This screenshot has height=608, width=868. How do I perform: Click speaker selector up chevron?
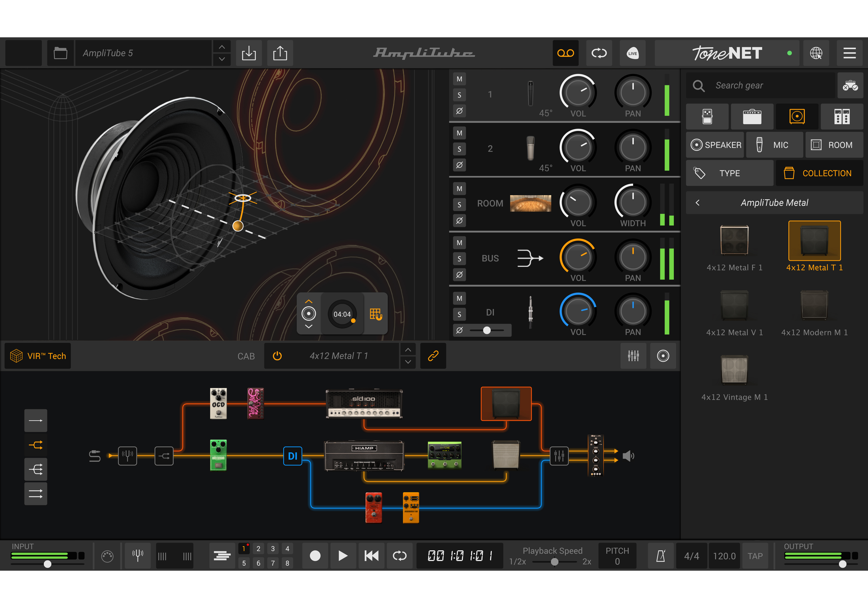pyautogui.click(x=309, y=302)
